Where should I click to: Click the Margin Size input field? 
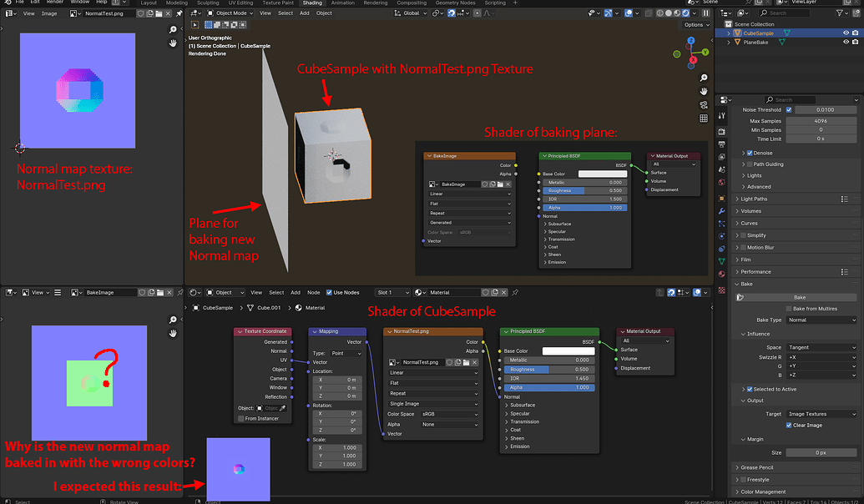821,453
